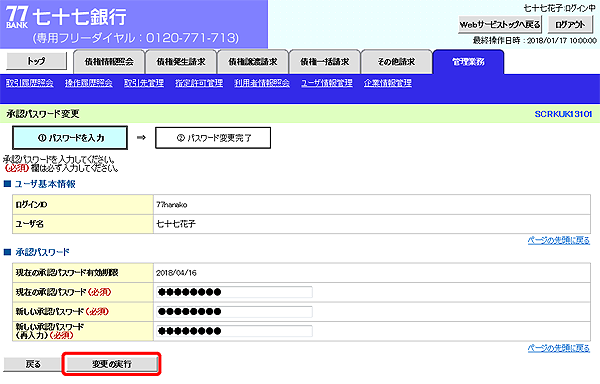
Task: Click the login ID value 77hanako
Action: 172,205
